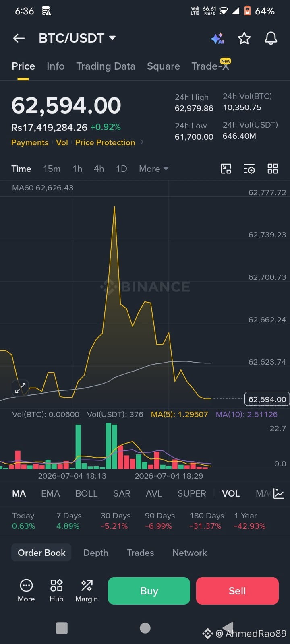Image resolution: width=290 pixels, height=644 pixels.
Task: Switch to the Price tab
Action: (23, 66)
